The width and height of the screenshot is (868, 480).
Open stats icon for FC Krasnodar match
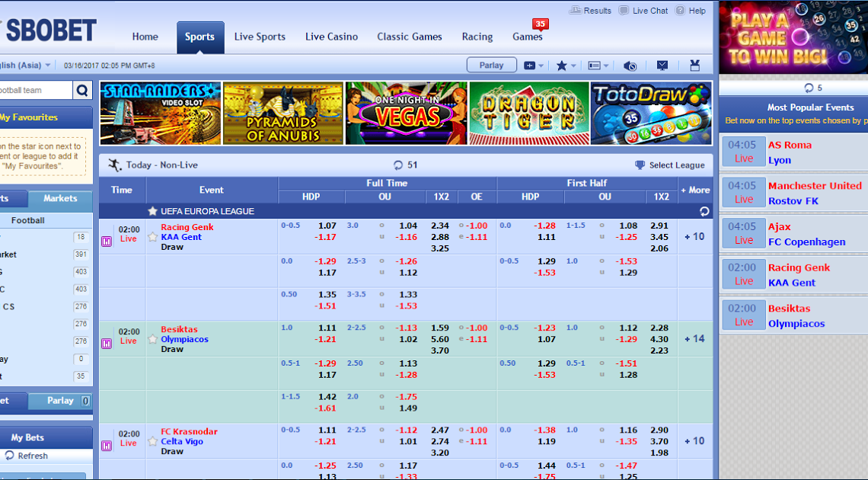click(x=107, y=445)
